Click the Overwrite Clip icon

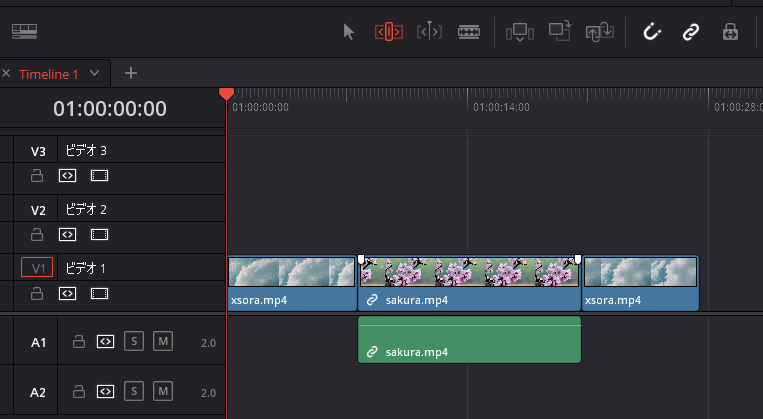(560, 31)
